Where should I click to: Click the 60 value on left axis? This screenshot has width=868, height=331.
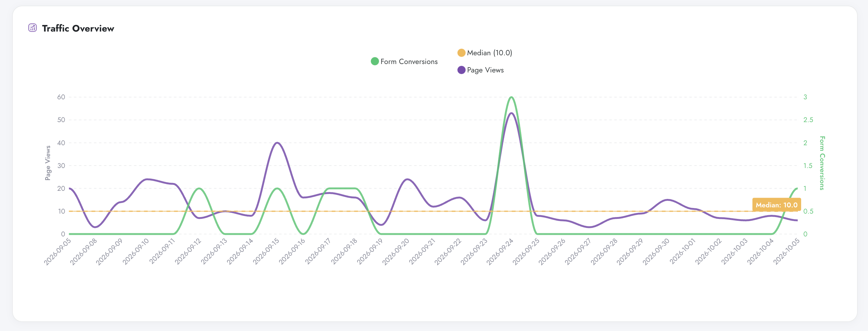click(61, 97)
